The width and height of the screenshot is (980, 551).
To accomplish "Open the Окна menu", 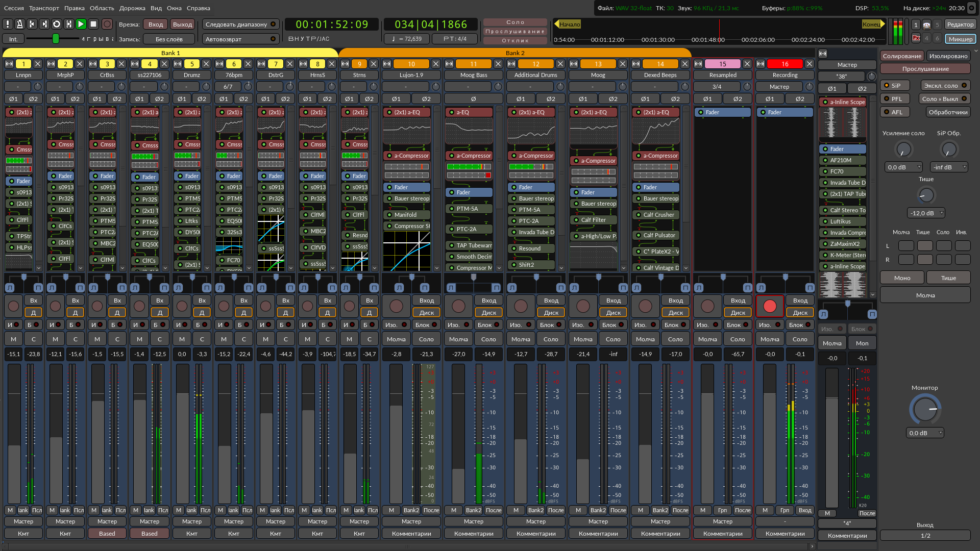I will [174, 8].
